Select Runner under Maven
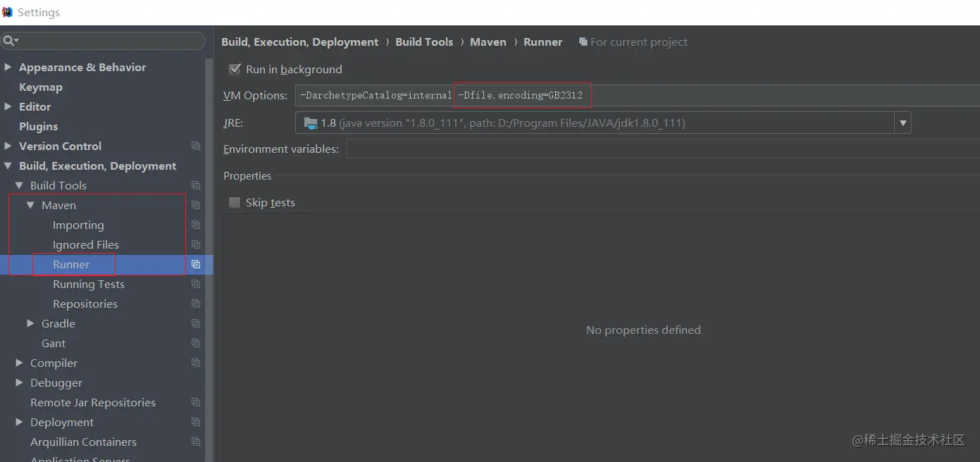The image size is (980, 462). (x=71, y=265)
